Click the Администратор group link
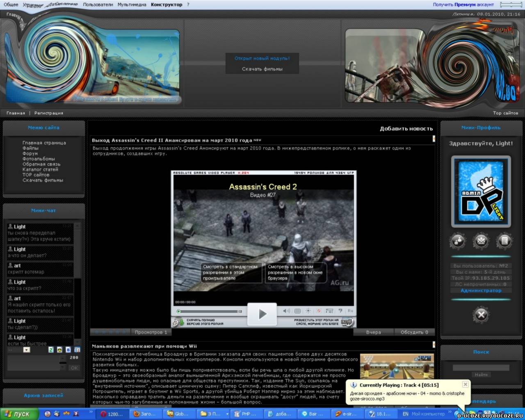This screenshot has height=420, width=525. pos(481,290)
